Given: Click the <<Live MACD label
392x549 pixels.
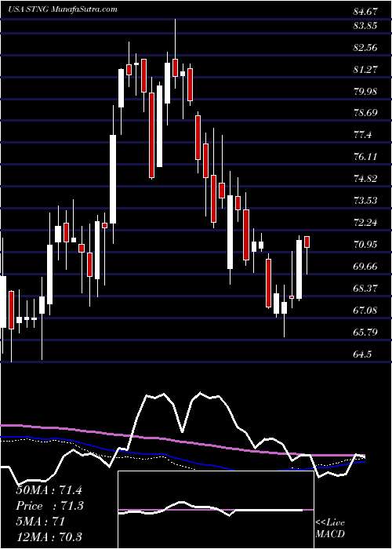Looking at the screenshot, I should pos(330,529).
